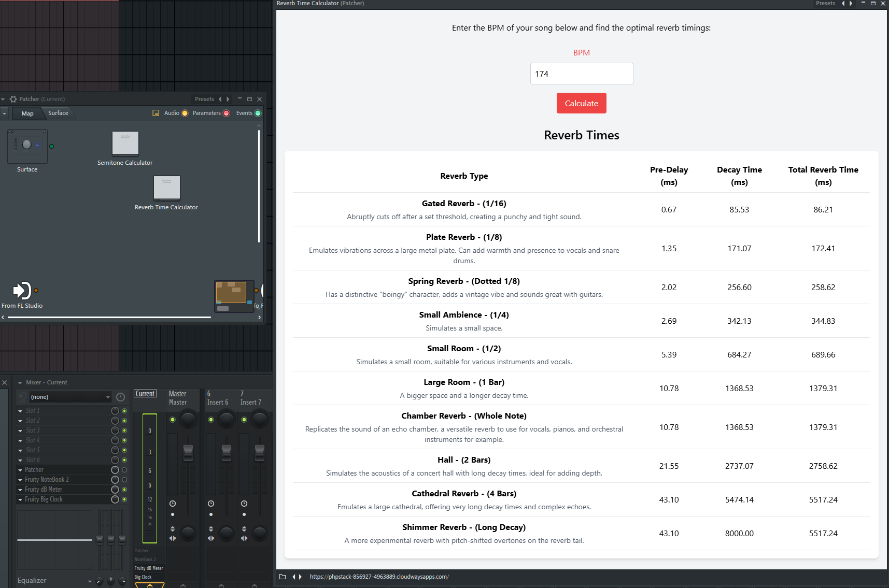Click the BPM input field
889x588 pixels.
click(582, 74)
